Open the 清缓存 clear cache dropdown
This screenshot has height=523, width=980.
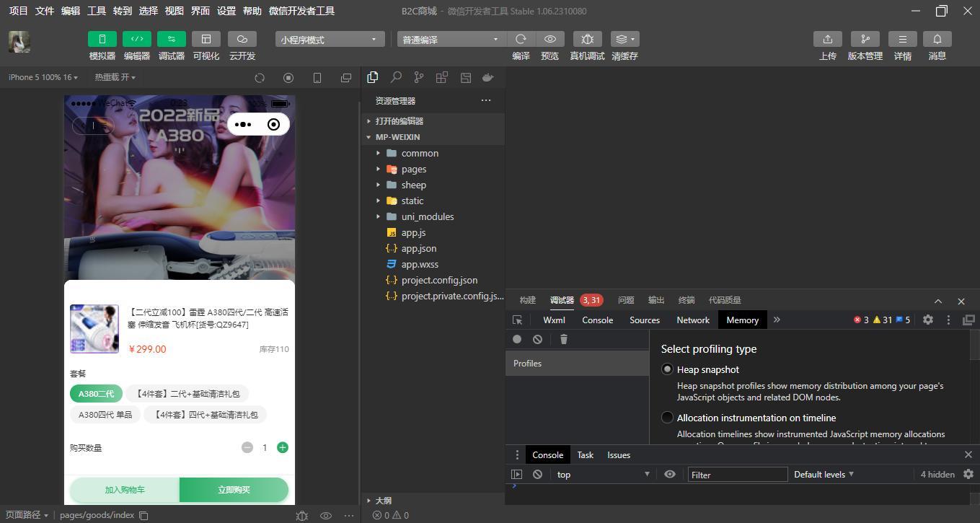coord(624,39)
